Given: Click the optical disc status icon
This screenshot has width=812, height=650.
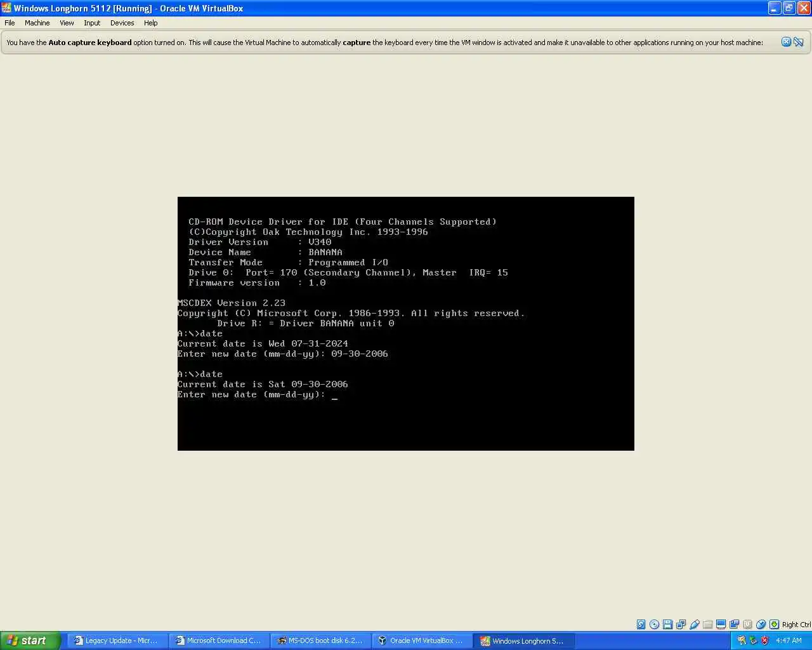Looking at the screenshot, I should coord(654,625).
